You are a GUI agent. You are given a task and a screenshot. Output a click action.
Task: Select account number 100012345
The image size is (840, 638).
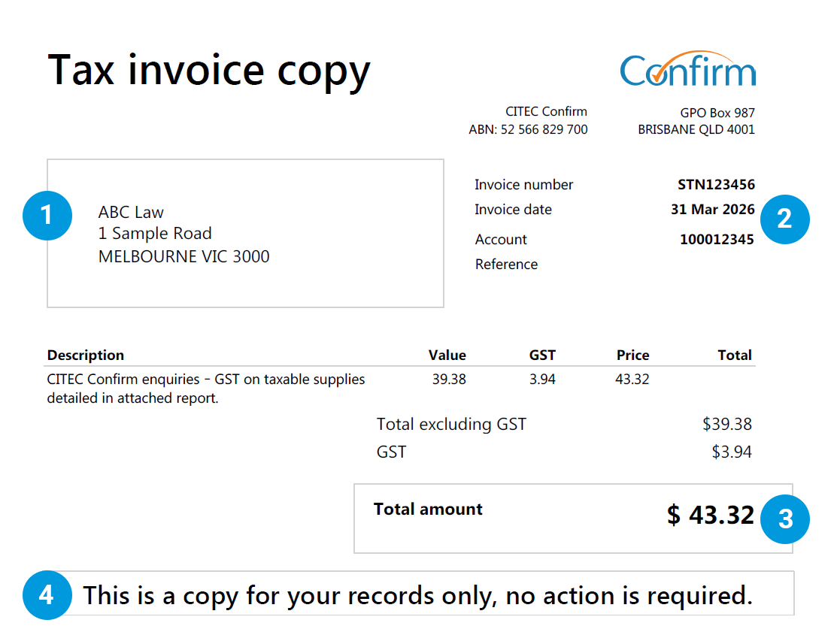[x=717, y=240]
